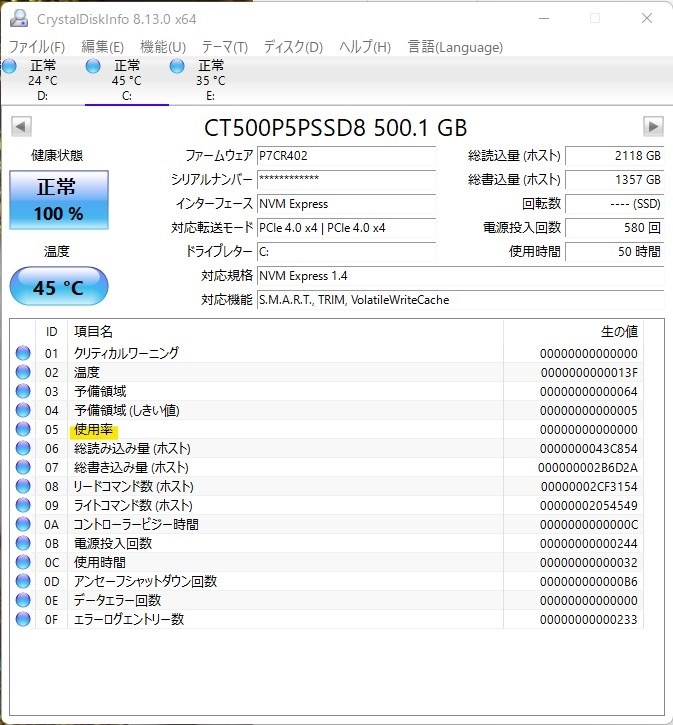Screen dimensions: 673x725
Task: Select the エラーログエントリー数 attribute name
Action: [129, 619]
